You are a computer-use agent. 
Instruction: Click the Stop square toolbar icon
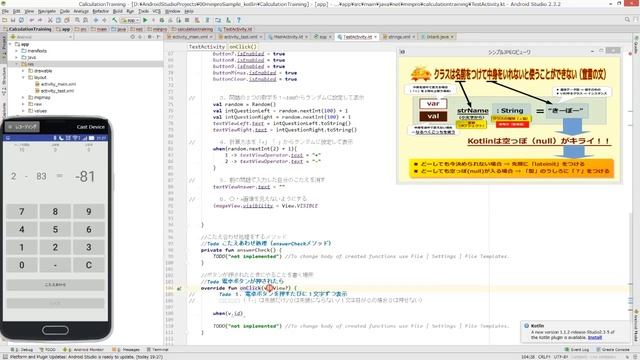click(x=187, y=20)
